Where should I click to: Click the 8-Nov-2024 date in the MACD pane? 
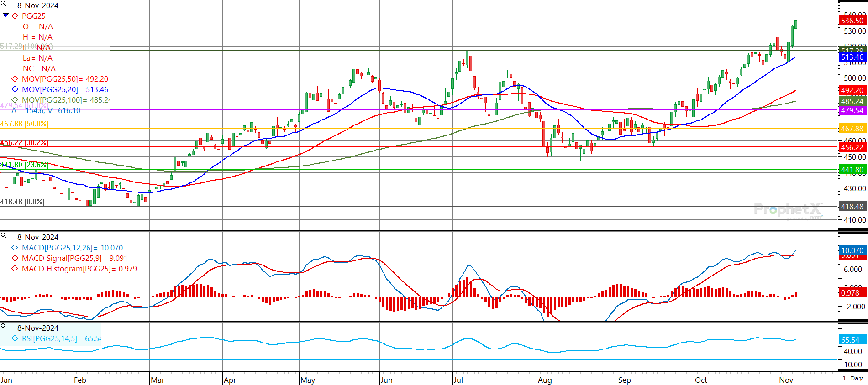(38, 237)
